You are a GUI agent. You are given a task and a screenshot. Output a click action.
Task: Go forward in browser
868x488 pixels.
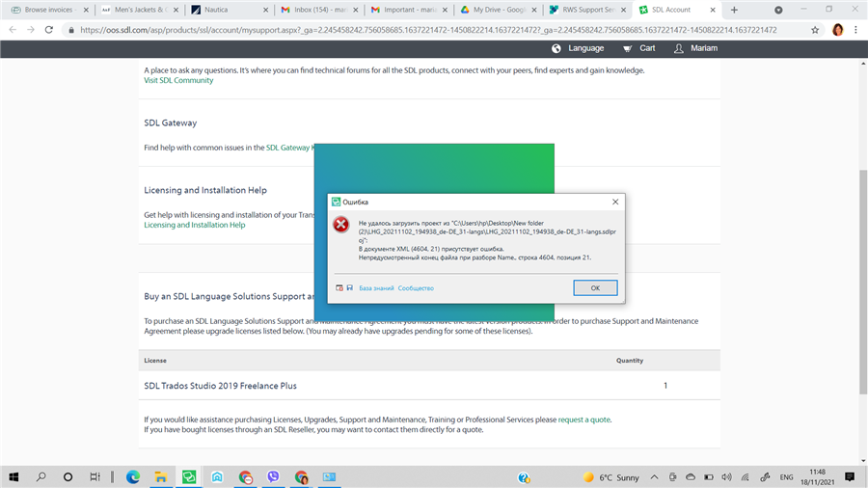31,30
